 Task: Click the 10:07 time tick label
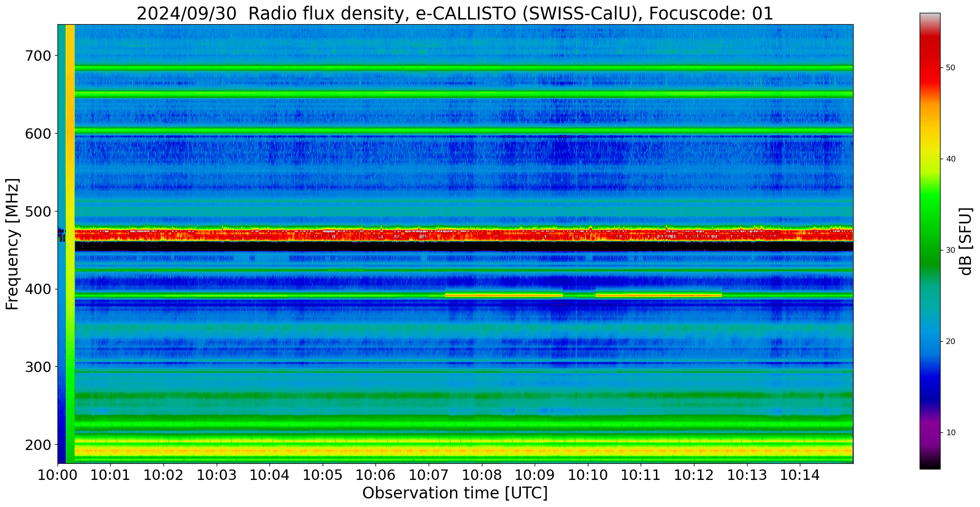click(x=429, y=475)
